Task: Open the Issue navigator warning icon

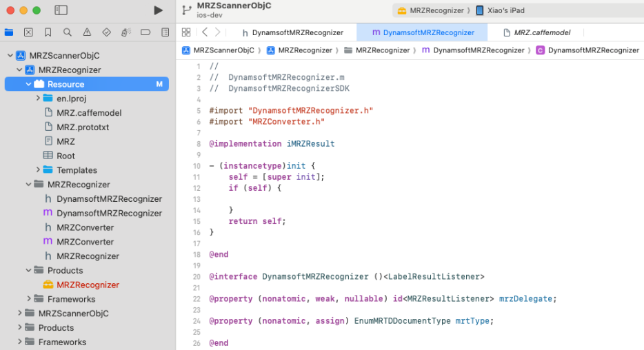Action: coord(87,32)
